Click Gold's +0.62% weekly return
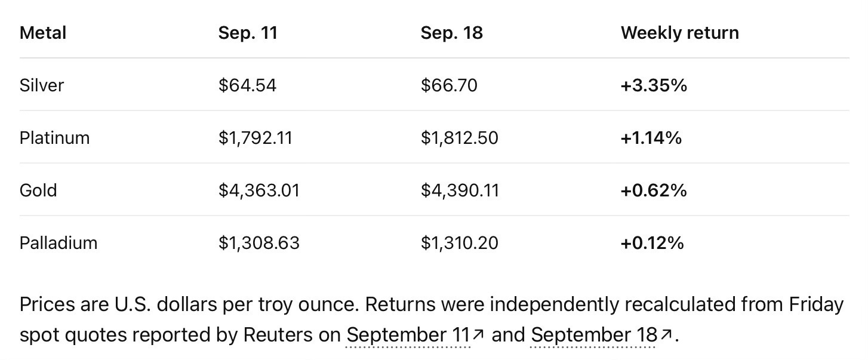Viewport: 868px width, 360px height. (654, 190)
